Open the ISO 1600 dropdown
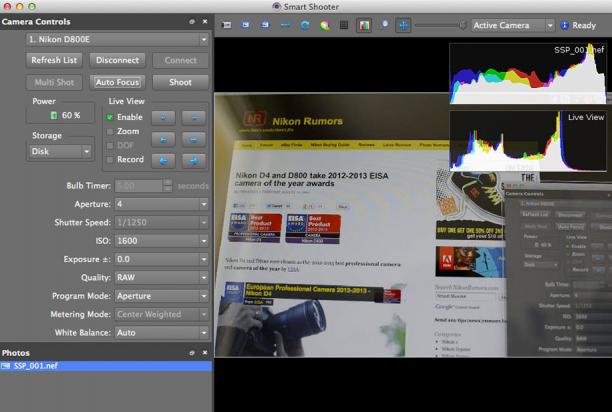This screenshot has height=412, width=612. click(x=162, y=241)
